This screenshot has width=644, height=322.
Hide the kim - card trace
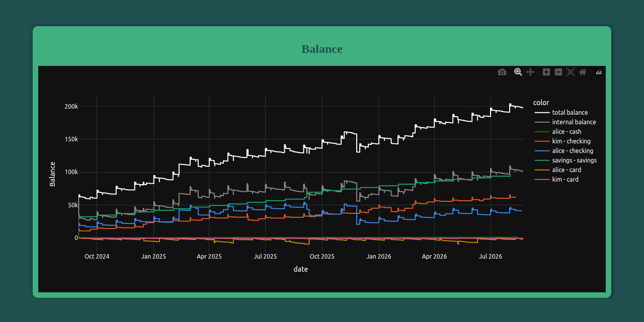[566, 180]
